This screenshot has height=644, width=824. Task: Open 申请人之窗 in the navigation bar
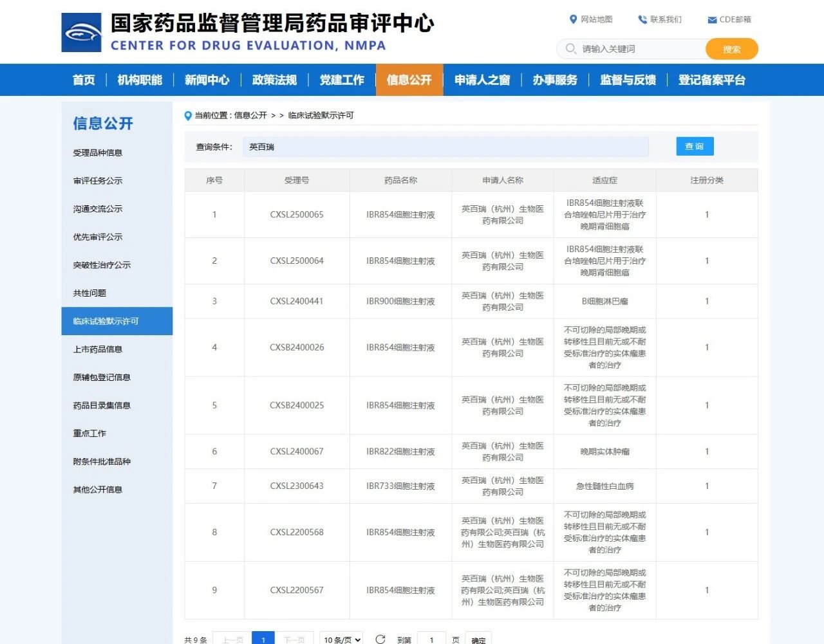(482, 80)
